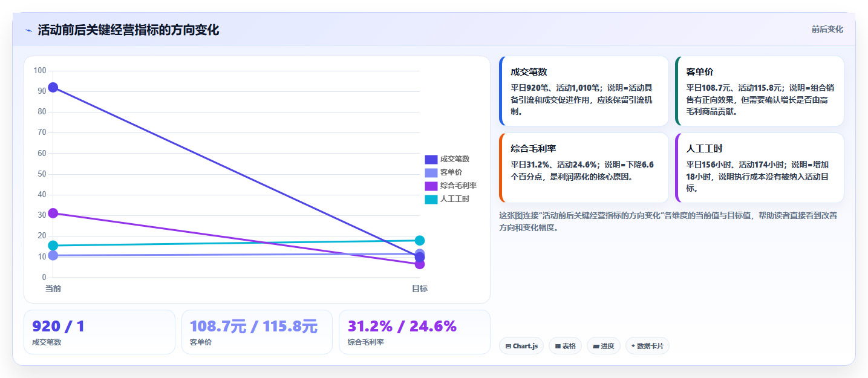
Task: Toggle the 综合毛利率 legend color box
Action: point(431,186)
